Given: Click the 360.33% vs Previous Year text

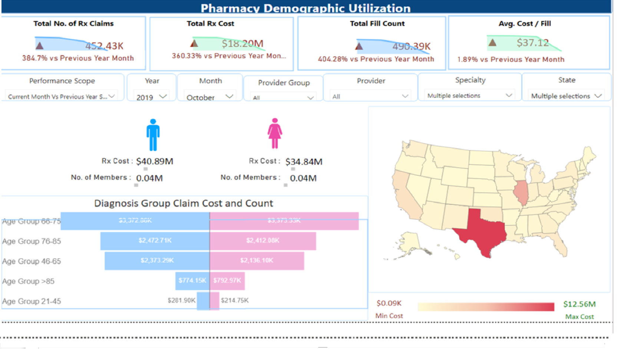Looking at the screenshot, I should (x=229, y=56).
